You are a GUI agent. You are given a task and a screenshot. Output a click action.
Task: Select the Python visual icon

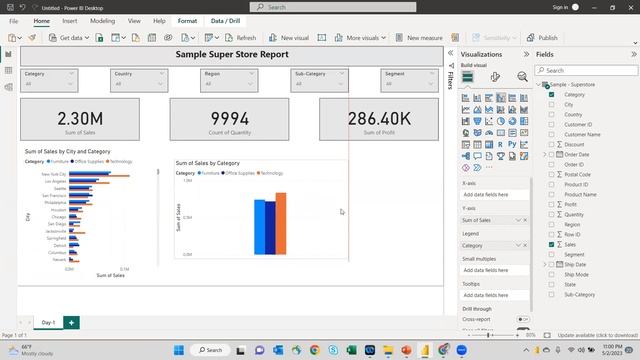coord(512,144)
